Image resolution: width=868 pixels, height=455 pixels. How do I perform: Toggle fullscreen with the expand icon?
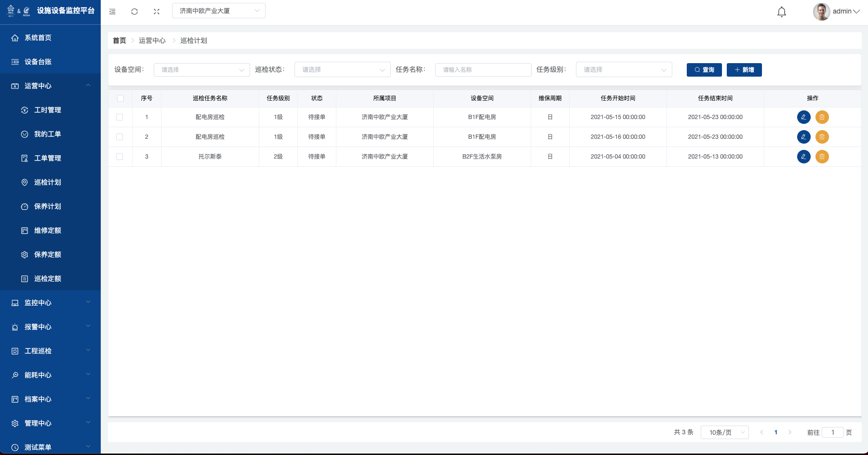pyautogui.click(x=157, y=12)
